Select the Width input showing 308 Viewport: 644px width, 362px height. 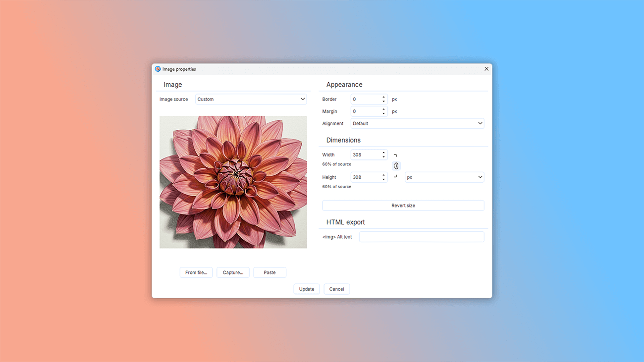(366, 155)
